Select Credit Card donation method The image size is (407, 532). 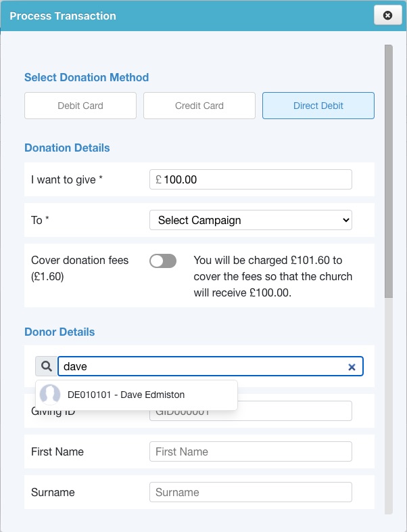(199, 106)
